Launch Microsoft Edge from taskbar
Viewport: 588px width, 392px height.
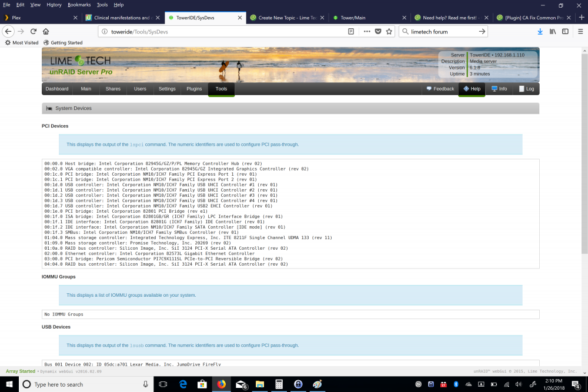pyautogui.click(x=183, y=384)
